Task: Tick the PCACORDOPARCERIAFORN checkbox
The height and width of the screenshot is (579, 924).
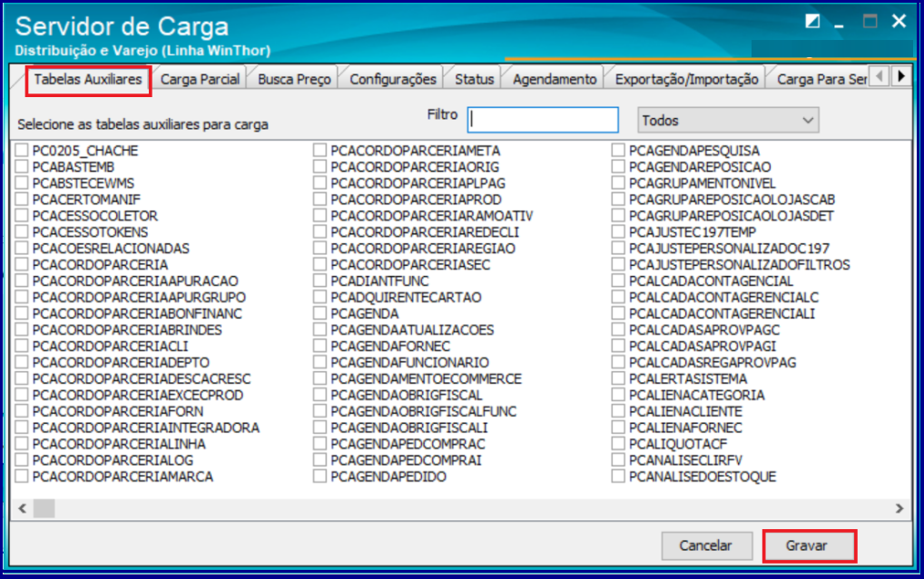Action: click(x=22, y=411)
